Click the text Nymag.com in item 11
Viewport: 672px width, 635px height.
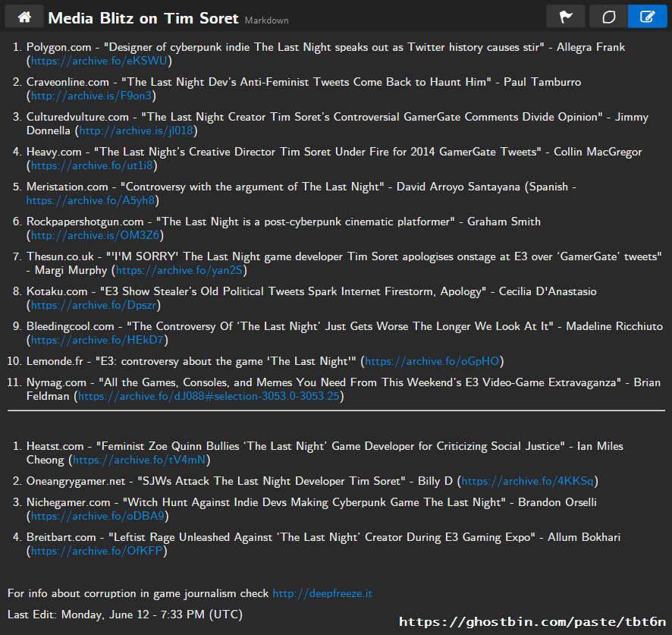coord(56,382)
